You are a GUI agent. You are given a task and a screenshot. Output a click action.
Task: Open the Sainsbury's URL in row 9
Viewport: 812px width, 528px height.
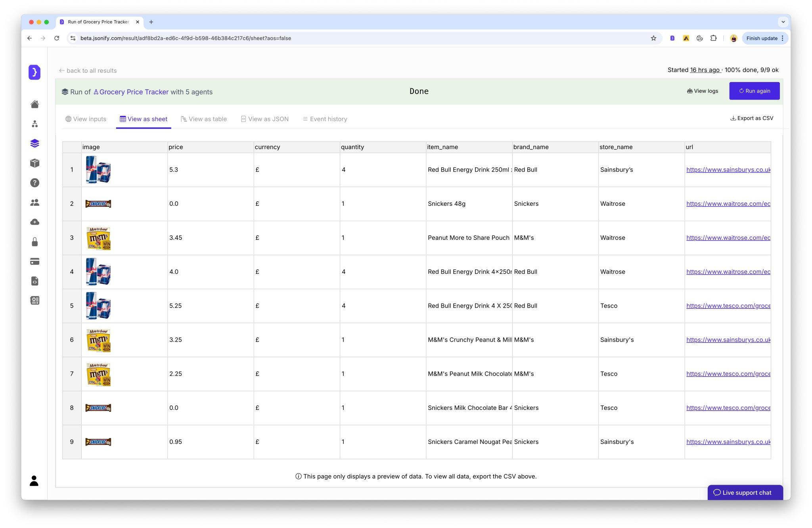point(728,442)
